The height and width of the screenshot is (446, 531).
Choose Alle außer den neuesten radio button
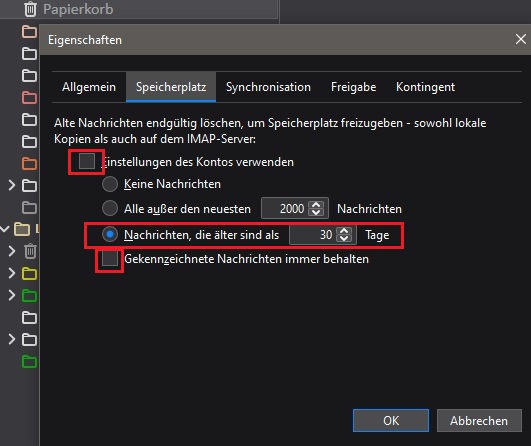(x=110, y=208)
